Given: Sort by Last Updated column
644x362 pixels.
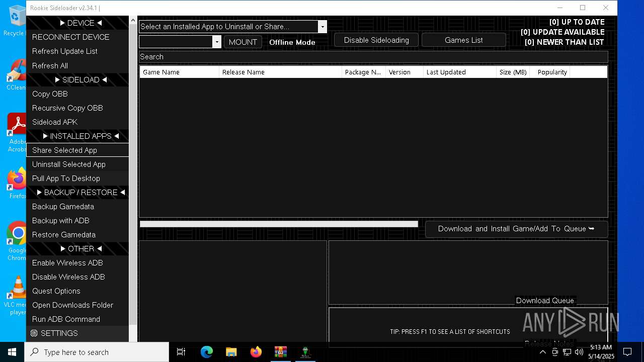Looking at the screenshot, I should [x=460, y=72].
